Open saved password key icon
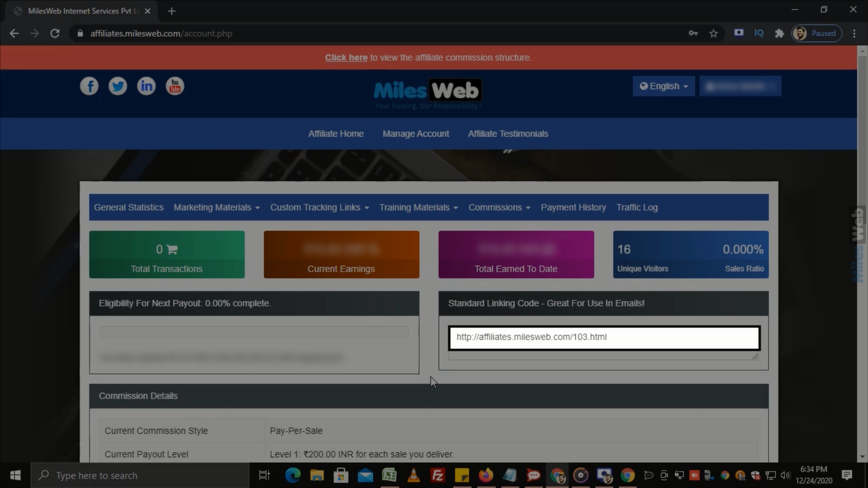 pos(693,33)
